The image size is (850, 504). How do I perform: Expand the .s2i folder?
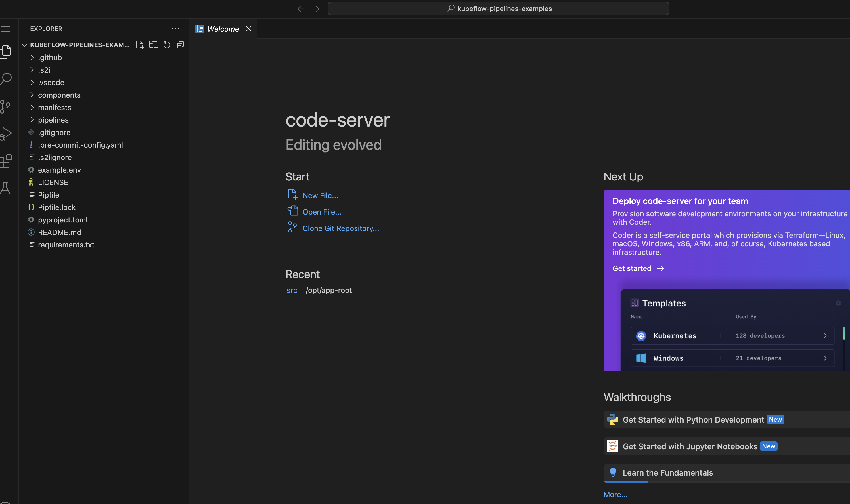[x=44, y=70]
